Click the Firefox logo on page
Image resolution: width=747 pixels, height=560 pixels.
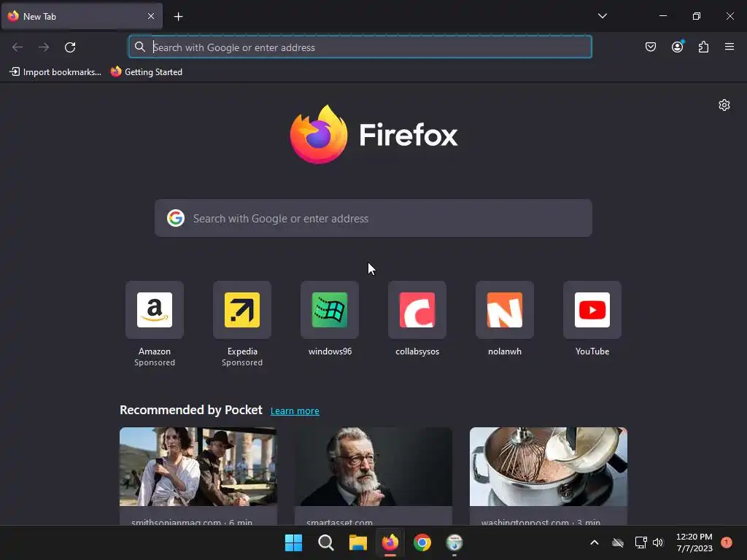[x=373, y=134]
